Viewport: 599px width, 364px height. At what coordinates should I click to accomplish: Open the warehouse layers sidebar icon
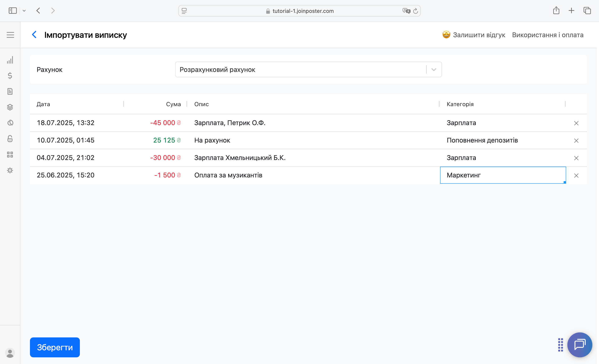10,107
